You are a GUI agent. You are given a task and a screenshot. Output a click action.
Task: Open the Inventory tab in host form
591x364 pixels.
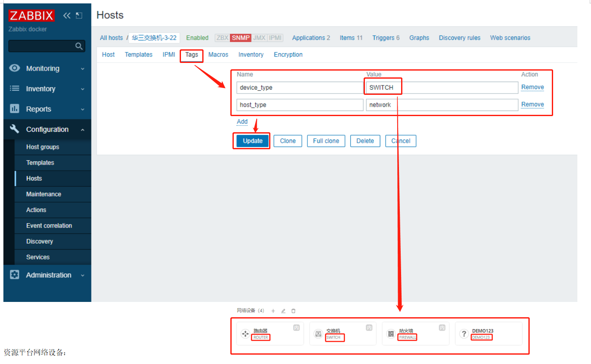click(x=251, y=54)
